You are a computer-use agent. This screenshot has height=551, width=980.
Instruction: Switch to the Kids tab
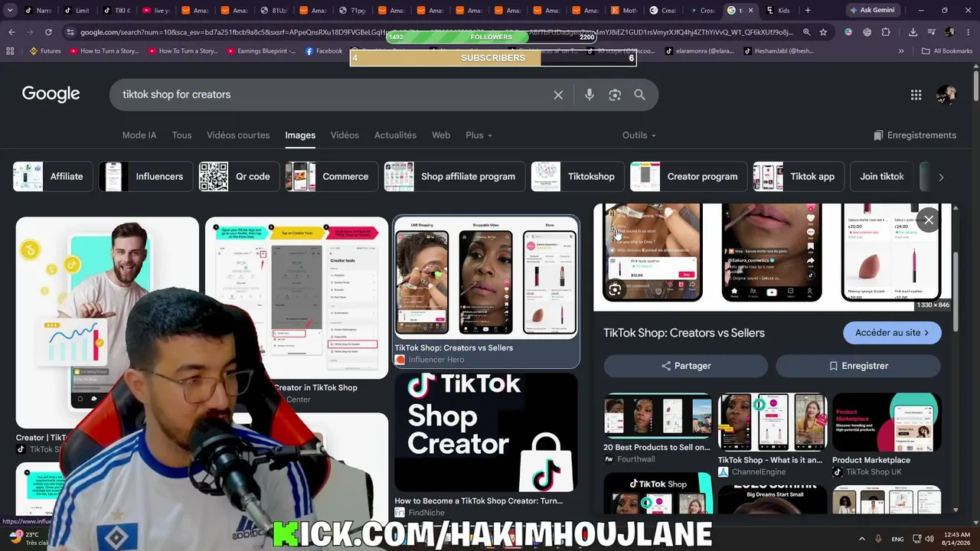click(778, 11)
